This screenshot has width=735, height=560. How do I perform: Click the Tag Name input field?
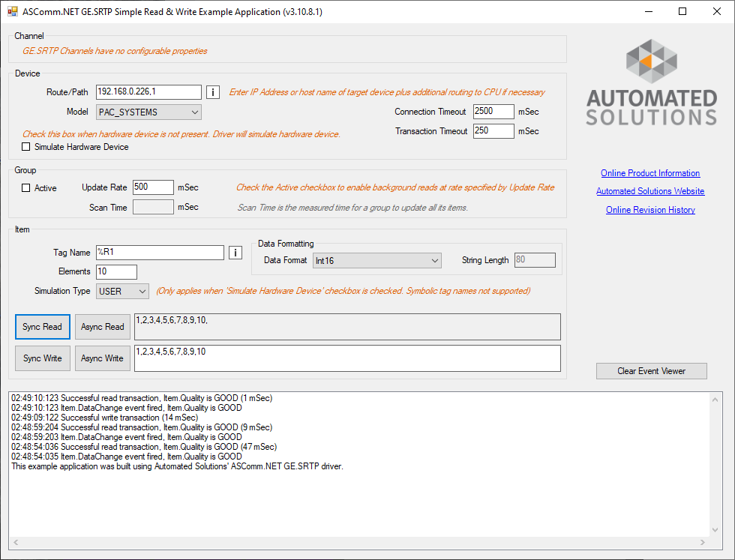click(x=160, y=253)
